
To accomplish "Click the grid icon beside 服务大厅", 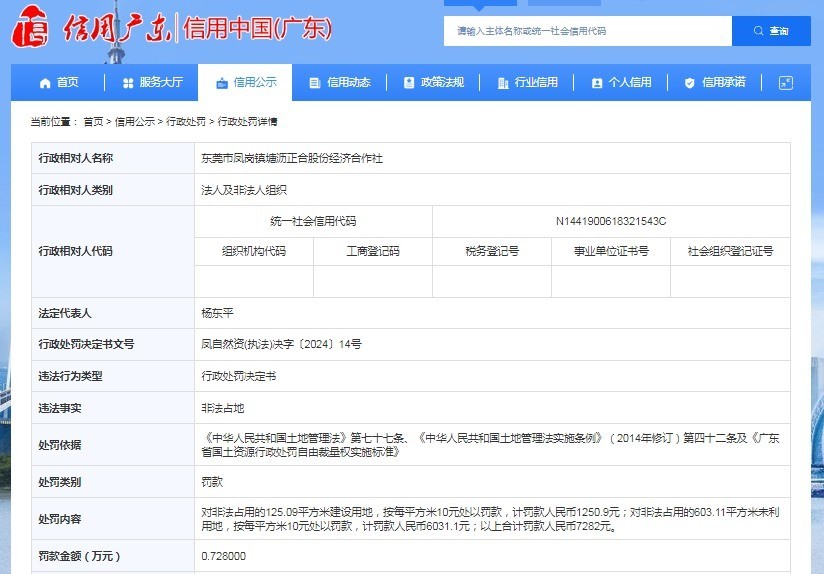I will 128,83.
